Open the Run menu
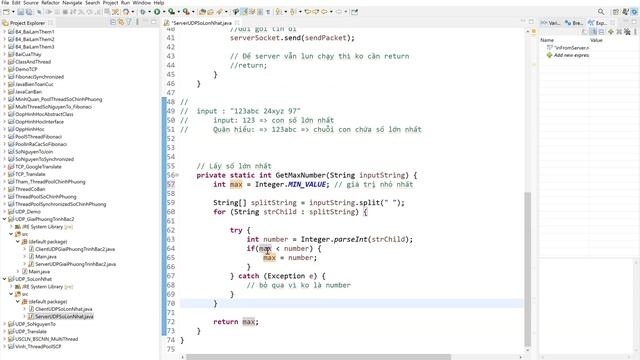Image resolution: width=640 pixels, height=360 pixels. [x=125, y=2]
